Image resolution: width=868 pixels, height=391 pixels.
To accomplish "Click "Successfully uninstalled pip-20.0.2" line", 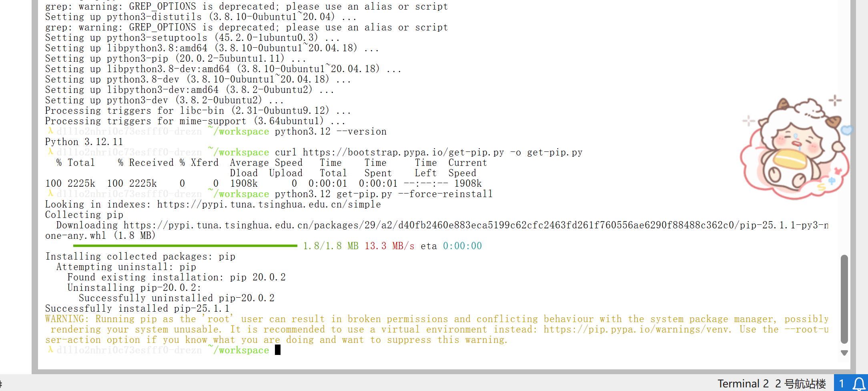I will 176,298.
